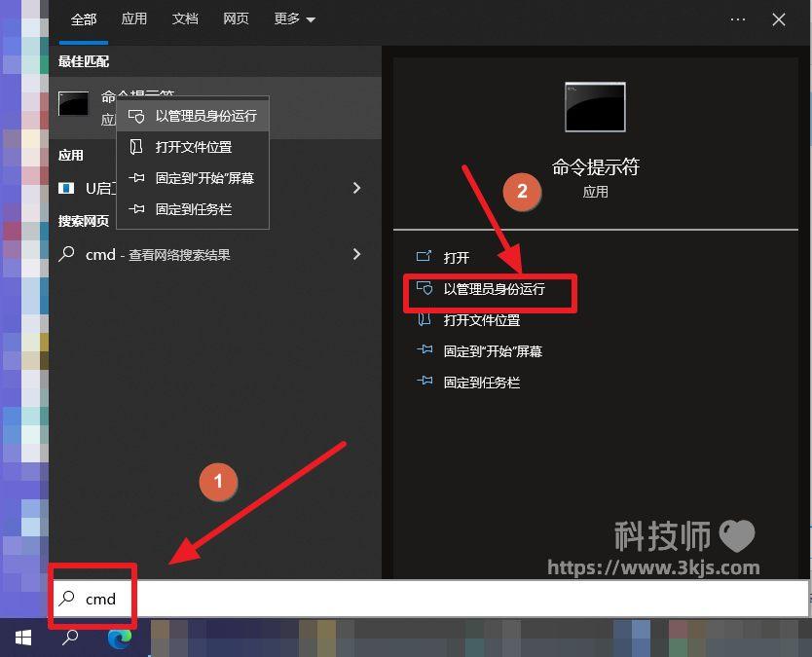This screenshot has height=657, width=812.
Task: Launch Microsoft Edge from the taskbar
Action: coord(119,639)
